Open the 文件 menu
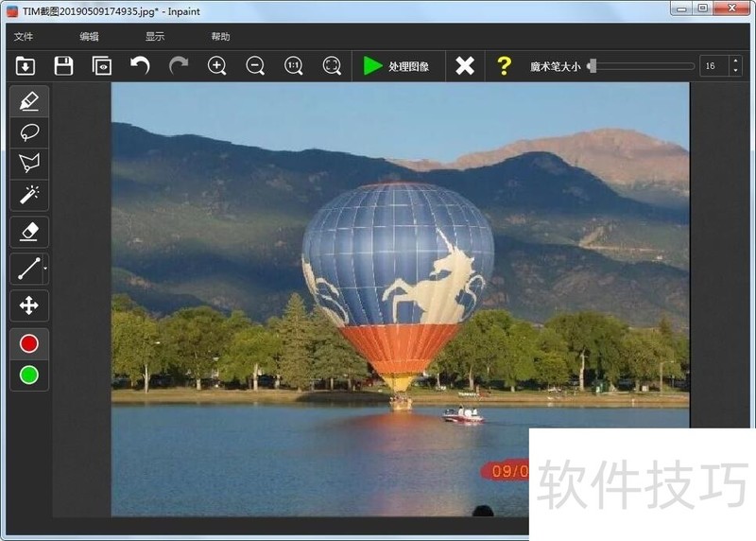The height and width of the screenshot is (541, 756). pyautogui.click(x=23, y=37)
